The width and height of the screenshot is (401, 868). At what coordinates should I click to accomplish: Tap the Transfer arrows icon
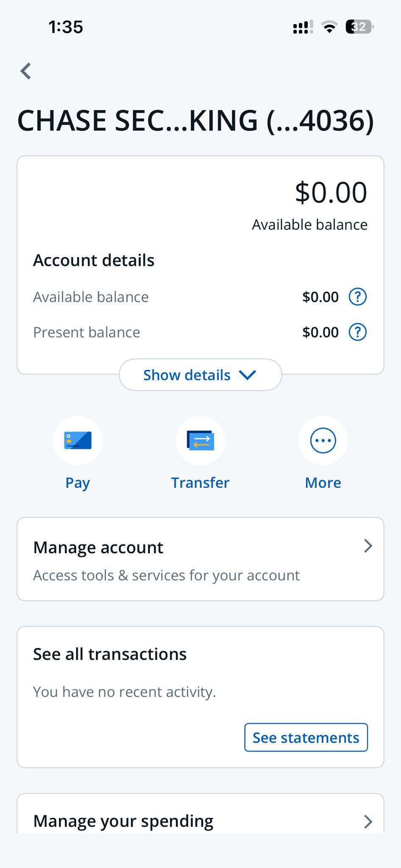coord(200,440)
